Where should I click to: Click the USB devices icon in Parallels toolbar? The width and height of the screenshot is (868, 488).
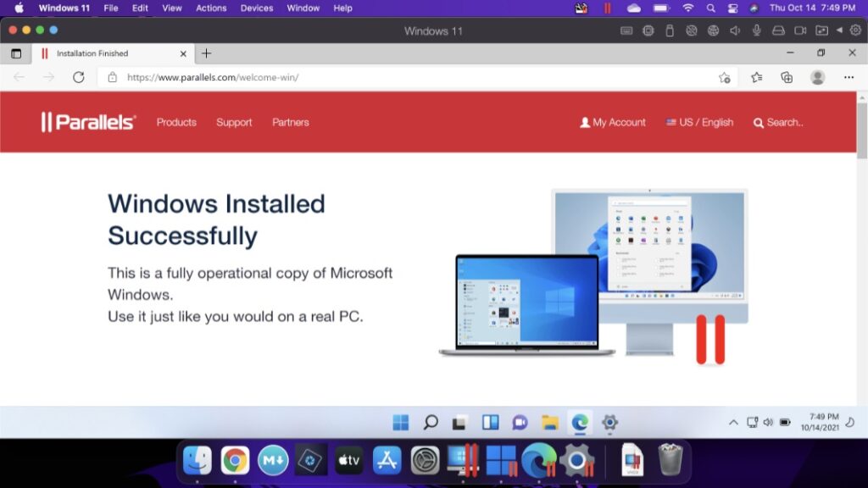click(669, 30)
